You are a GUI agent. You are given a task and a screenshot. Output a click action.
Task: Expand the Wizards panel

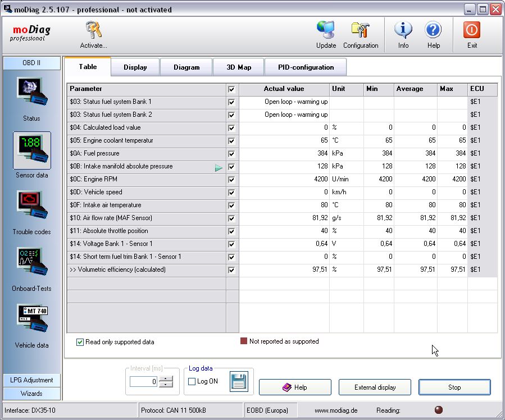(31, 394)
